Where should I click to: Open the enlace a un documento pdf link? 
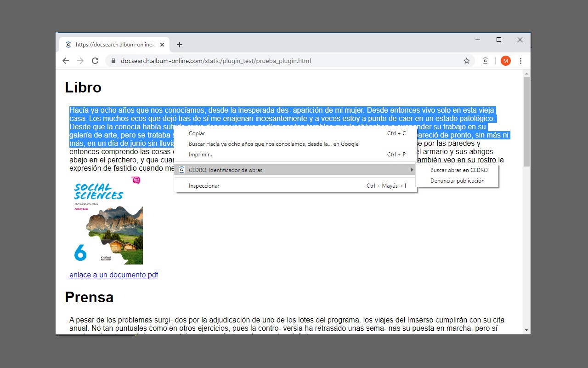[113, 275]
